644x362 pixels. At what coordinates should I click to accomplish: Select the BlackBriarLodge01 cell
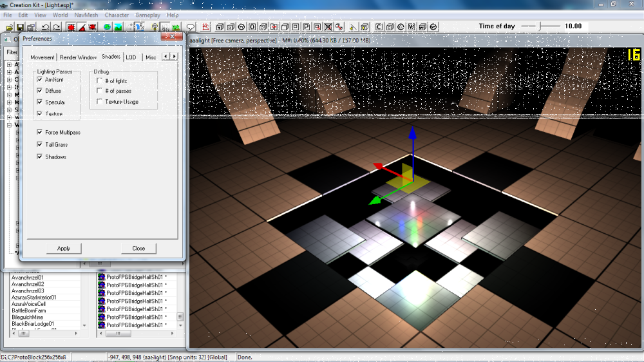click(33, 324)
